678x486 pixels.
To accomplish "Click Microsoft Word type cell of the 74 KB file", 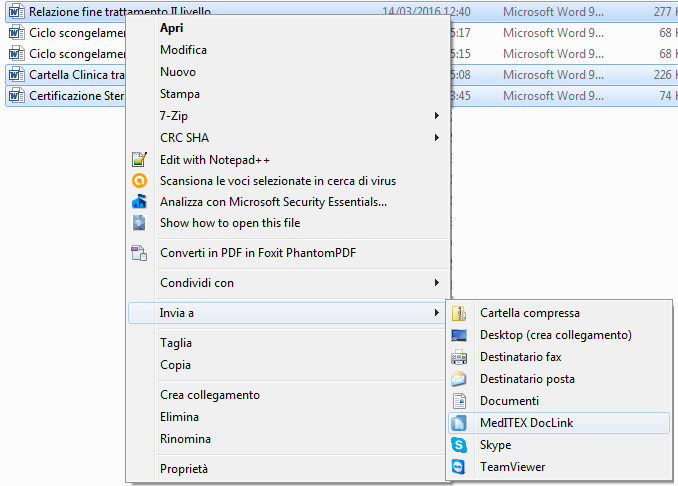I will click(x=553, y=96).
